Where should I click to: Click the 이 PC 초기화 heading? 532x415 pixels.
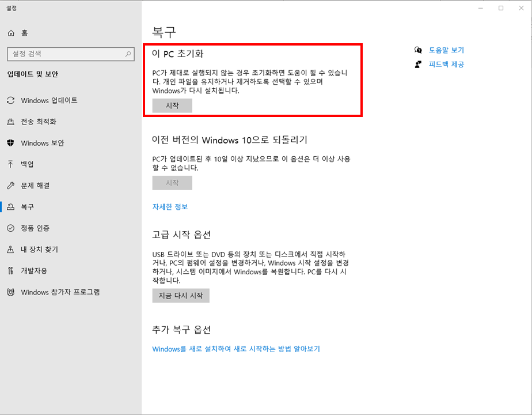click(x=177, y=54)
